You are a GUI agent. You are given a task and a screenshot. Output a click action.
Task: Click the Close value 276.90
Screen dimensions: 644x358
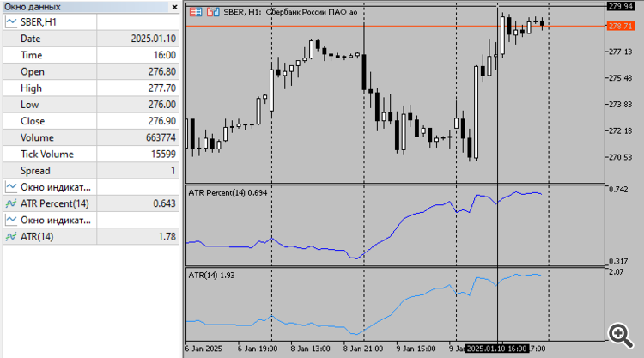pyautogui.click(x=161, y=121)
